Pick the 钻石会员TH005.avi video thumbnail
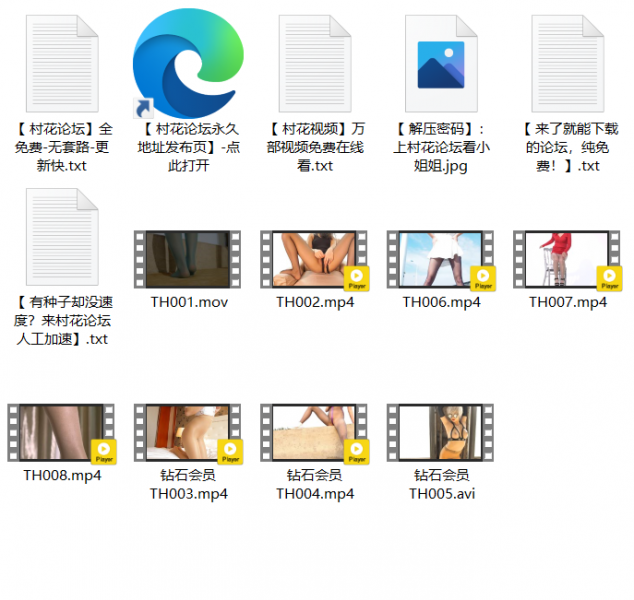The width and height of the screenshot is (634, 600). pyautogui.click(x=440, y=433)
